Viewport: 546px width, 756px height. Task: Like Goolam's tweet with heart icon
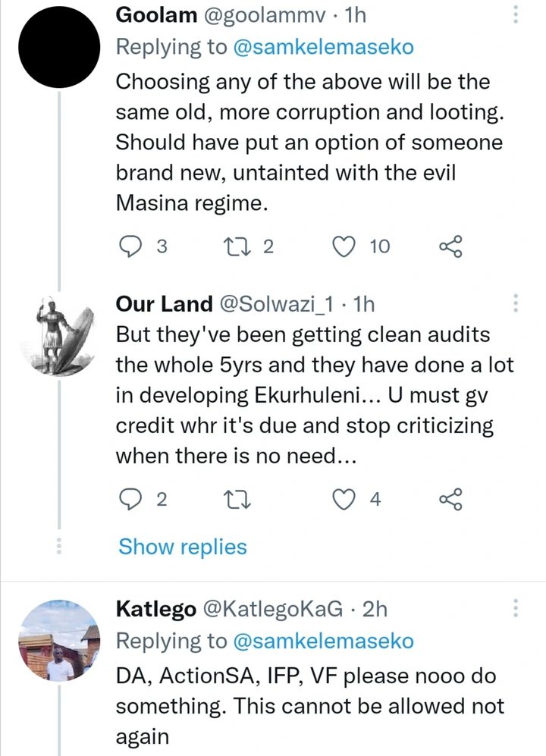point(344,246)
